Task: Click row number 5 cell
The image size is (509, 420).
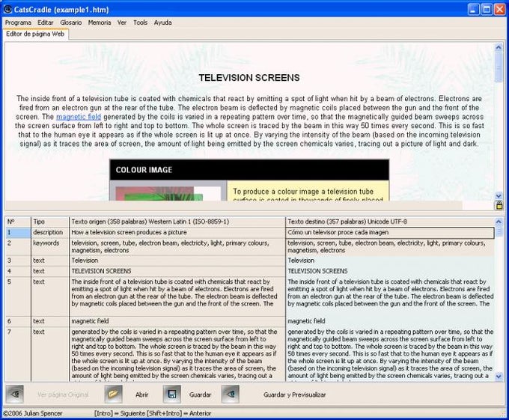Action: pyautogui.click(x=18, y=296)
